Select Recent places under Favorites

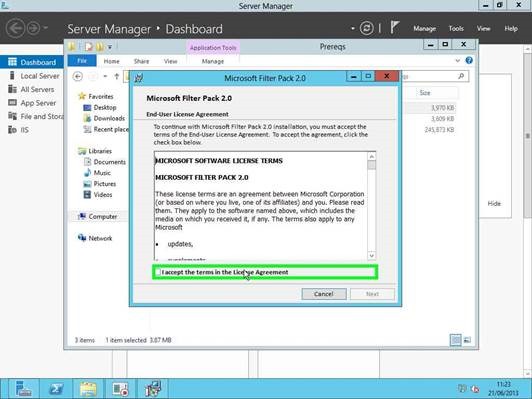coord(106,129)
